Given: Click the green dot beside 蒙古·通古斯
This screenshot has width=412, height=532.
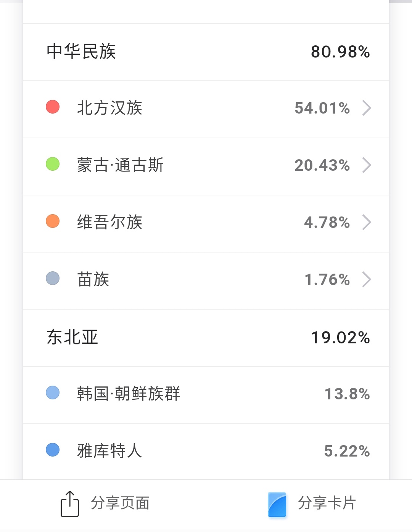Looking at the screenshot, I should pos(53,164).
